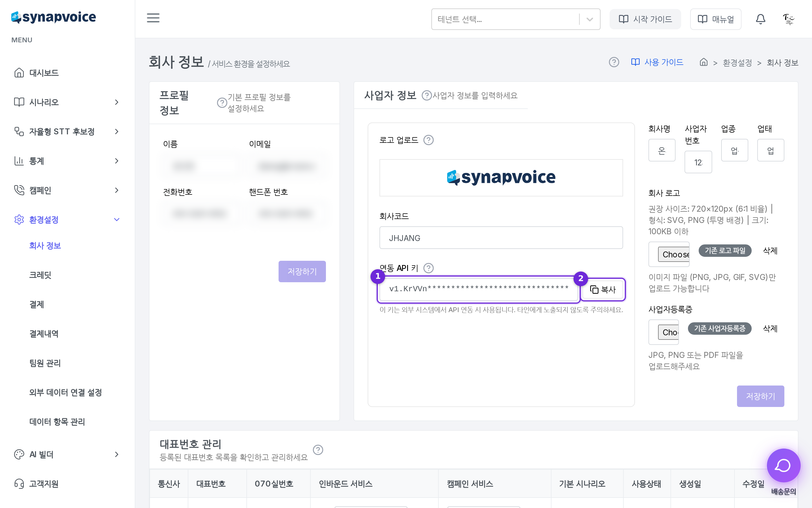Click the 시나리오 book icon
The image size is (812, 508).
(19, 102)
